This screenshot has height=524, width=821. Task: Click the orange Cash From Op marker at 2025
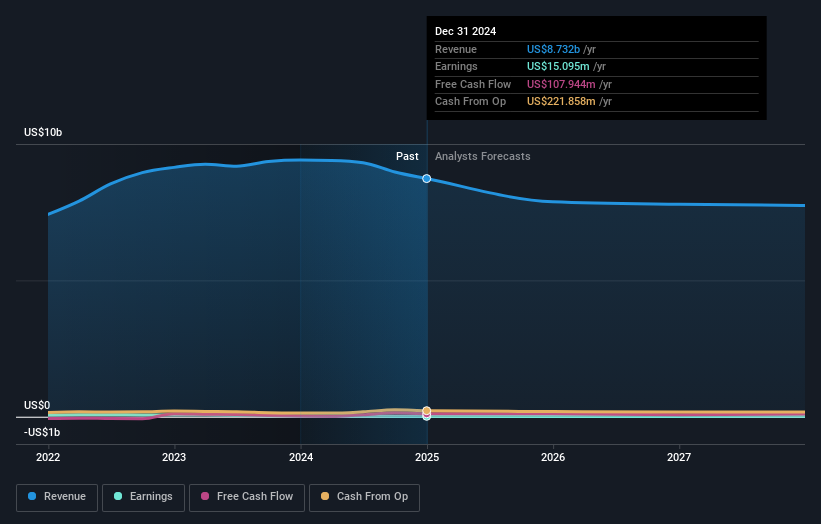click(x=427, y=410)
